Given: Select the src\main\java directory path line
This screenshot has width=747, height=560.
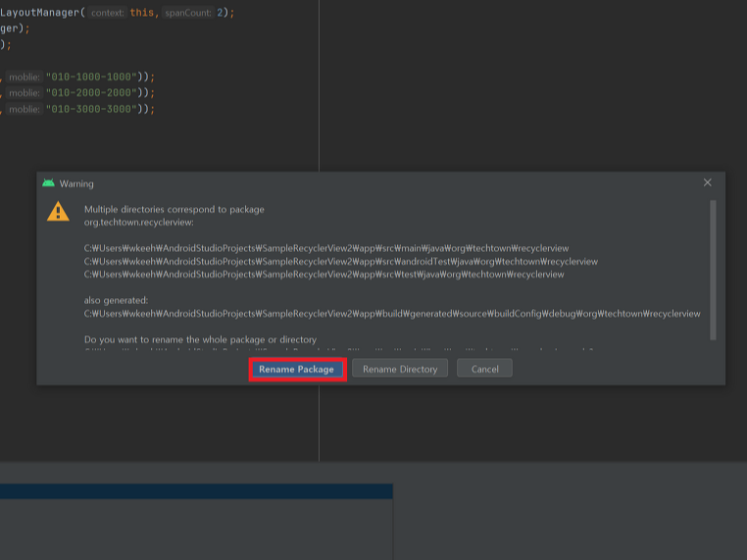Looking at the screenshot, I should (326, 248).
